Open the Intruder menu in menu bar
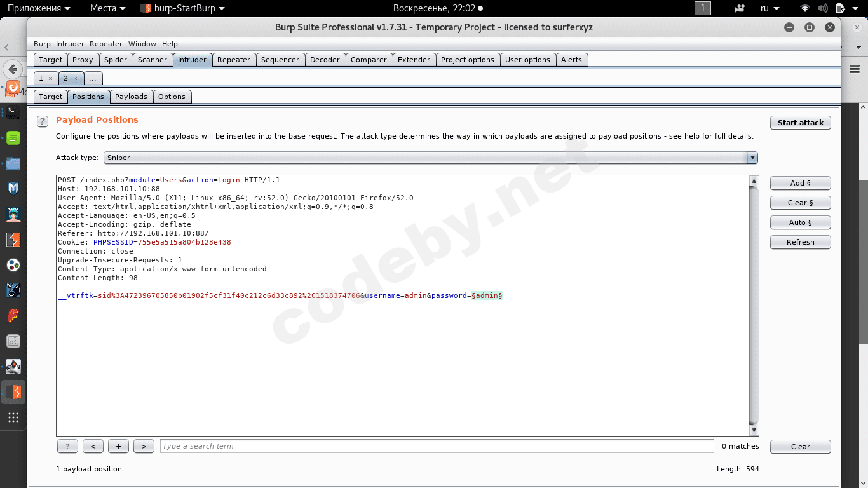 (x=70, y=44)
